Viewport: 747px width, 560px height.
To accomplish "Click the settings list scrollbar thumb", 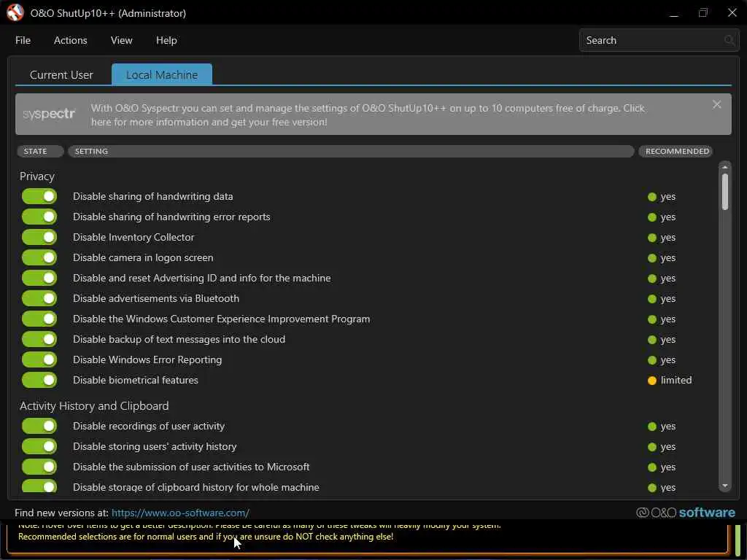I will tap(724, 192).
